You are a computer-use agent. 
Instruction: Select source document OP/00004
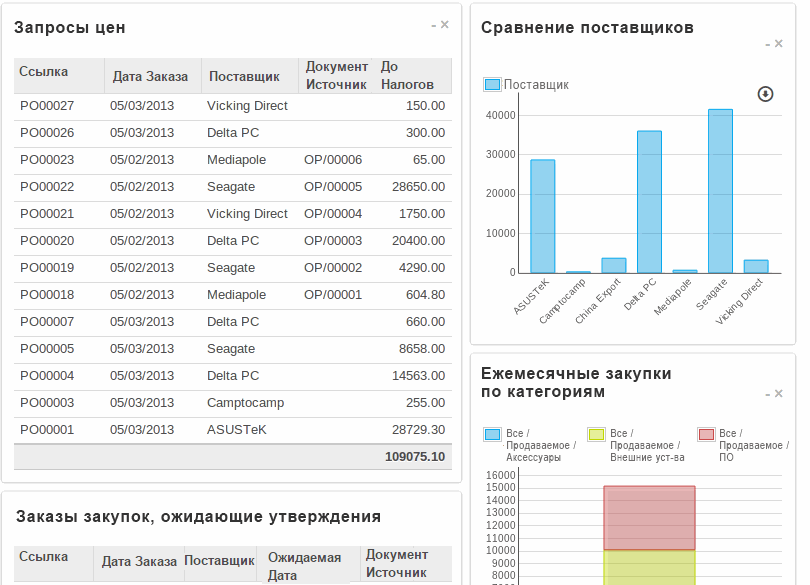pyautogui.click(x=333, y=214)
